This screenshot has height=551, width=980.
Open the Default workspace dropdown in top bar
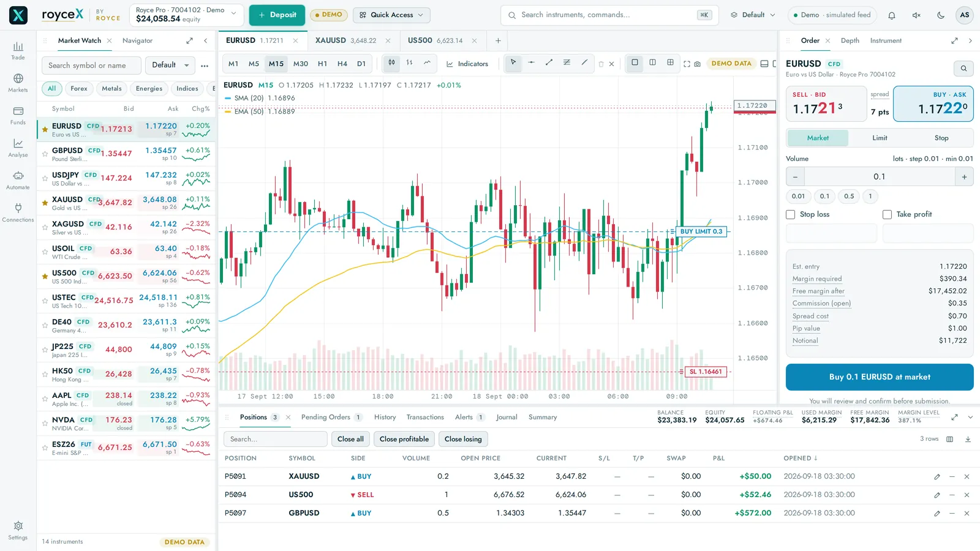coord(753,15)
